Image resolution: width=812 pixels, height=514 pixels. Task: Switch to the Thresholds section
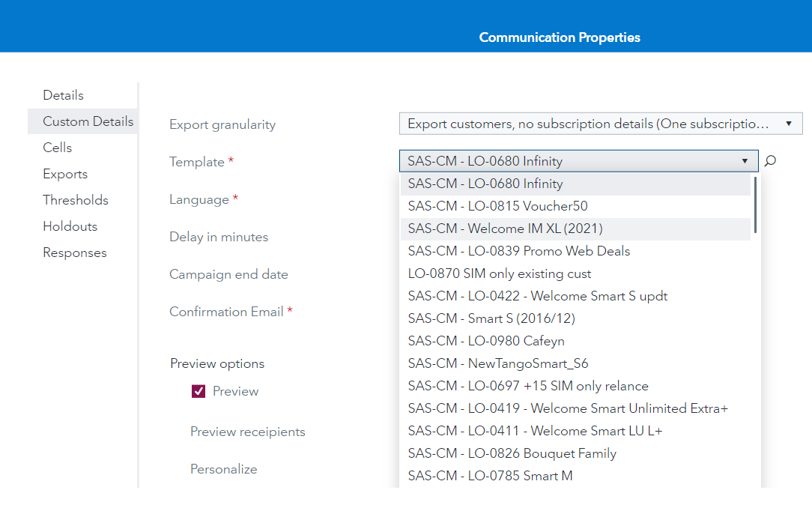tap(76, 200)
